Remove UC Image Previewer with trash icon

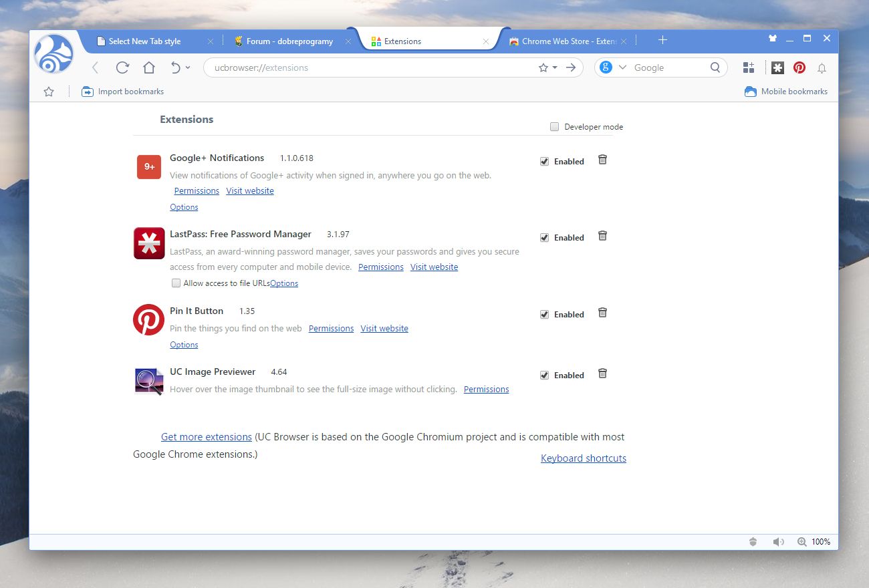pos(602,374)
